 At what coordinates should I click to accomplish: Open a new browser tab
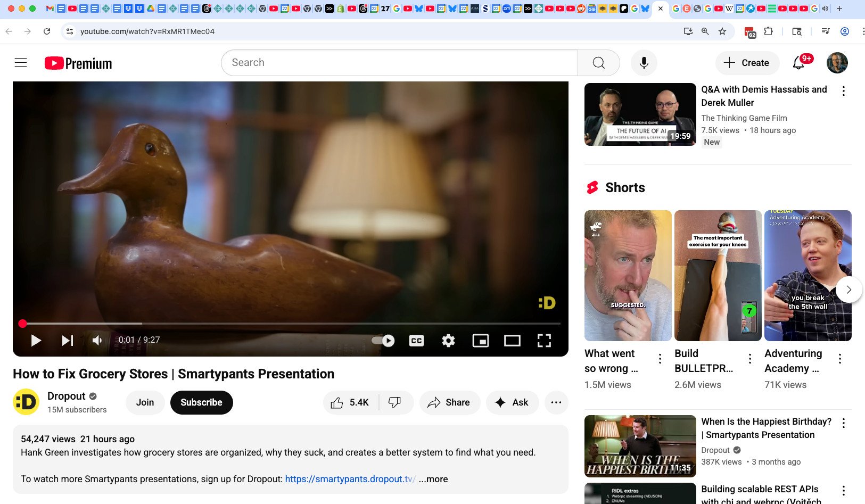839,9
